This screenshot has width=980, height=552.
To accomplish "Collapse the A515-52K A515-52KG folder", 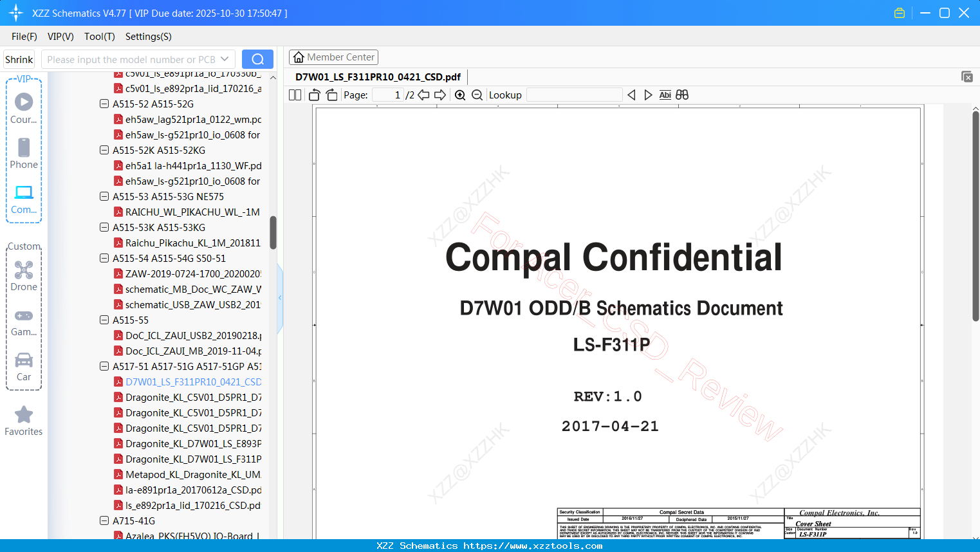I will point(104,150).
